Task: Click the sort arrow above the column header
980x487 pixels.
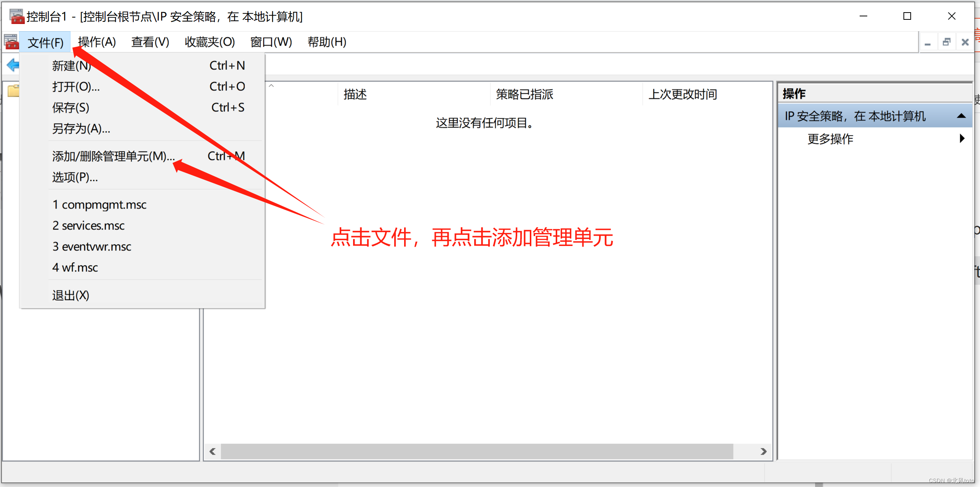Action: click(x=271, y=86)
